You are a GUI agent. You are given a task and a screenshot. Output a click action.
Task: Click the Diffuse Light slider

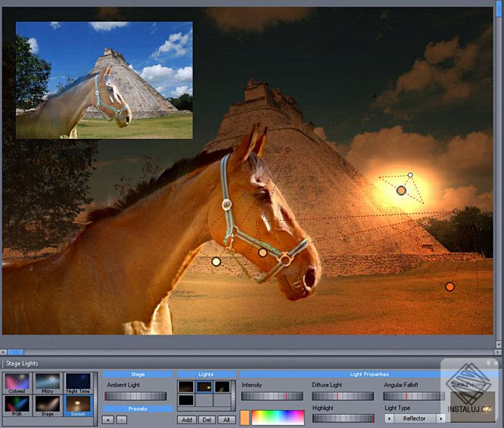coord(342,396)
